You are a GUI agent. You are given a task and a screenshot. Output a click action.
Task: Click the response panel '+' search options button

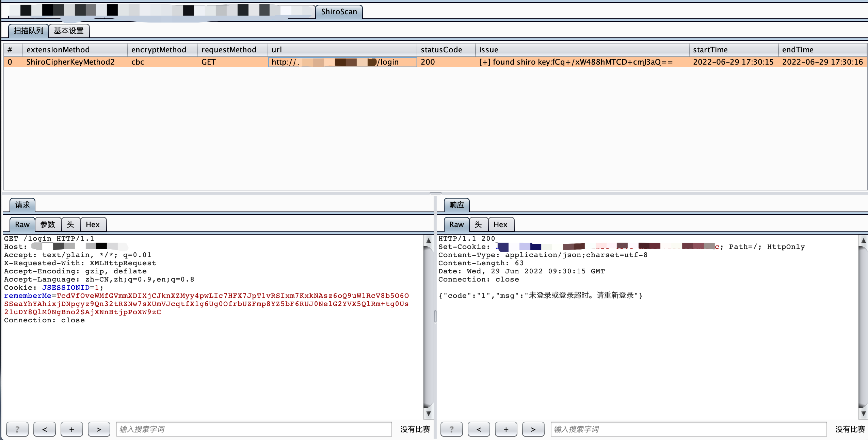tap(506, 429)
